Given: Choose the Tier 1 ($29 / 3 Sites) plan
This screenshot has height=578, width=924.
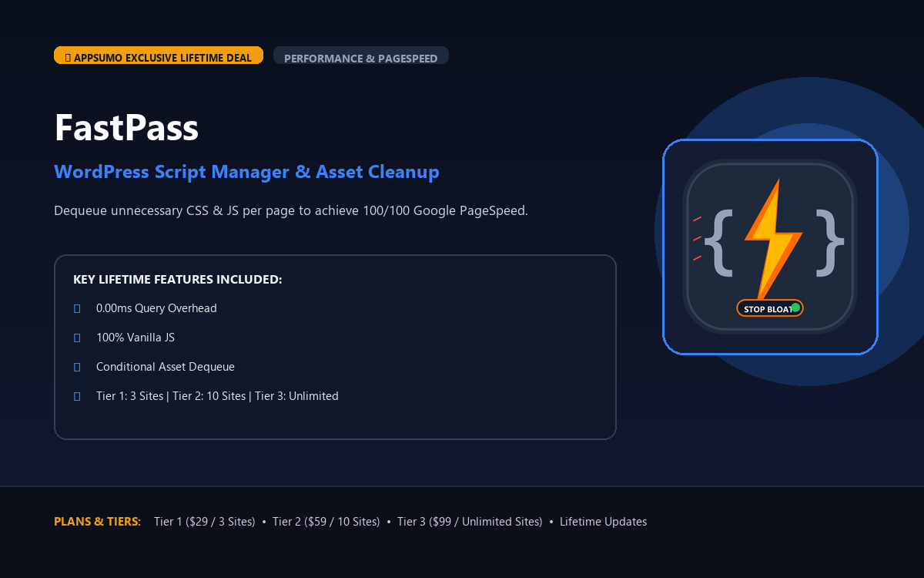Looking at the screenshot, I should pyautogui.click(x=204, y=522).
